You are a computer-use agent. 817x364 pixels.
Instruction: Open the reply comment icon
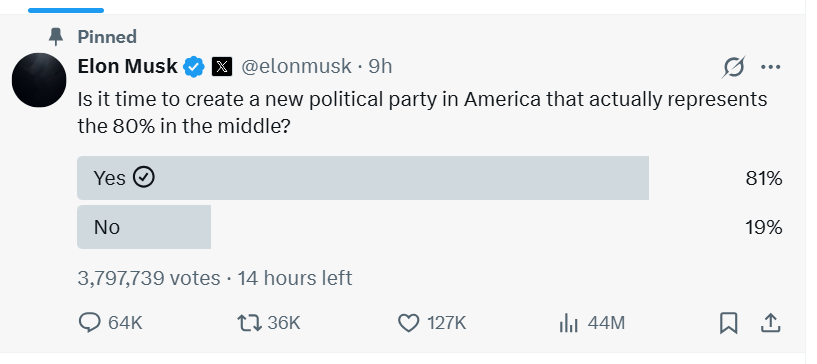(x=90, y=323)
